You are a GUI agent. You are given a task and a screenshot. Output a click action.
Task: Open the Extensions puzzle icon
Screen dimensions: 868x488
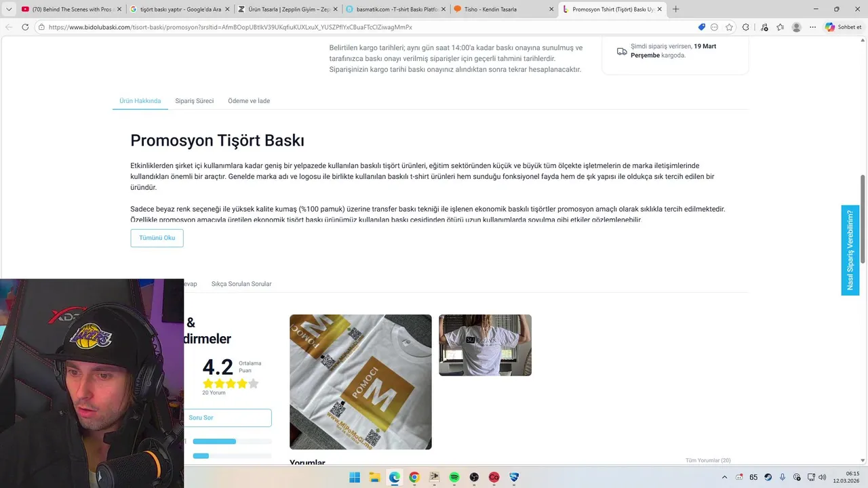tap(746, 27)
